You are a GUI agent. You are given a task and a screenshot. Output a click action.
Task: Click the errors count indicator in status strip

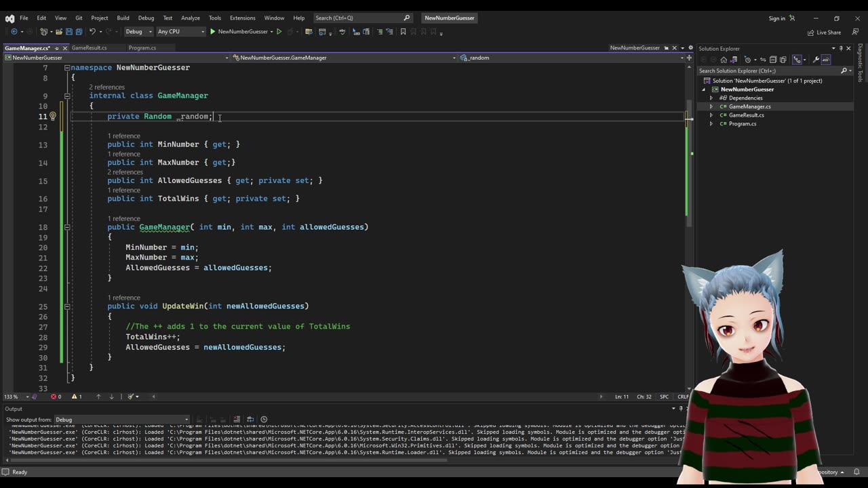pyautogui.click(x=56, y=396)
